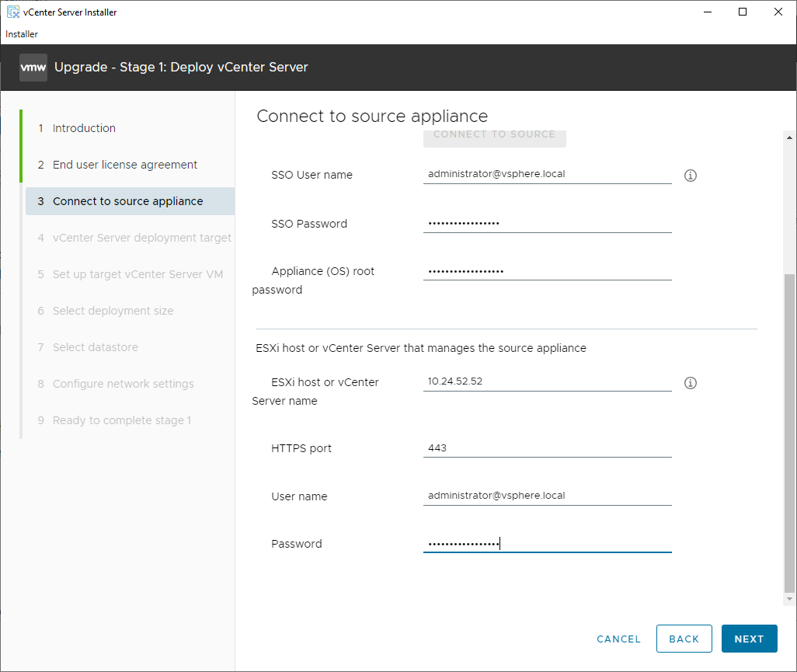Viewport: 797px width, 672px height.
Task: Click Appliance (OS) root password field
Action: (x=547, y=271)
